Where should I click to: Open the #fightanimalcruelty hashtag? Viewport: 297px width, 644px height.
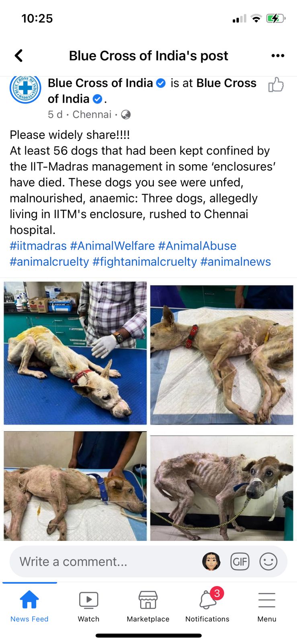point(145,262)
